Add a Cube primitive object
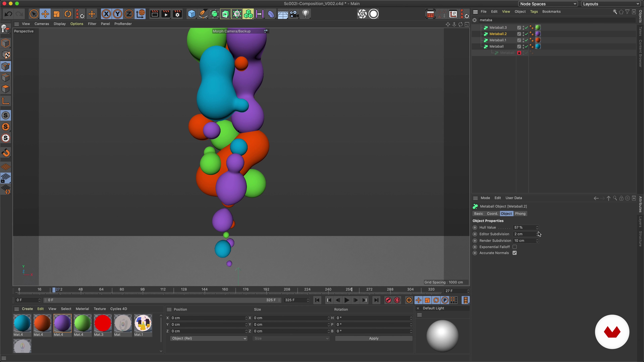Image resolution: width=644 pixels, height=362 pixels. click(192, 14)
